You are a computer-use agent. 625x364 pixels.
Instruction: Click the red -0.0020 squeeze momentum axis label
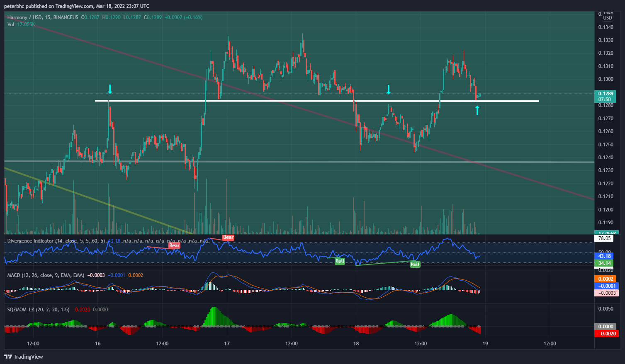[606, 334]
